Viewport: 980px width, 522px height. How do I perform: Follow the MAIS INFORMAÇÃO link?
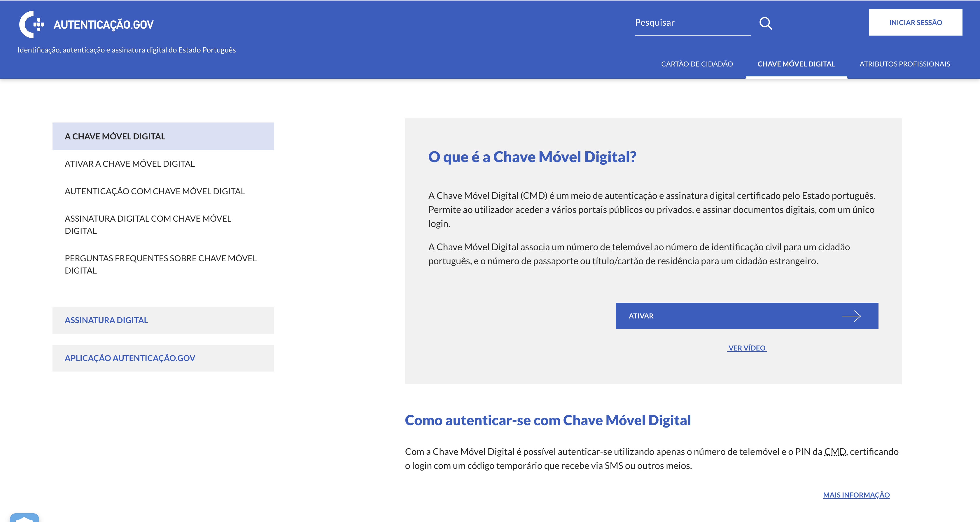click(x=856, y=495)
